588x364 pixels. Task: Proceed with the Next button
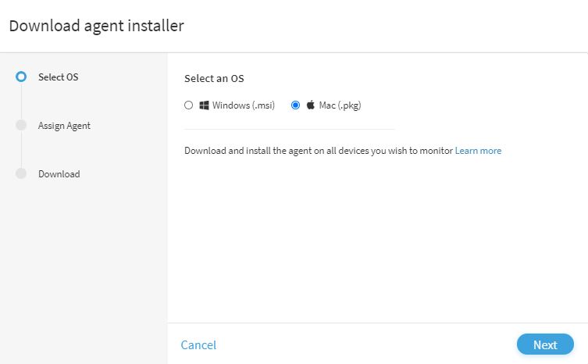545,344
